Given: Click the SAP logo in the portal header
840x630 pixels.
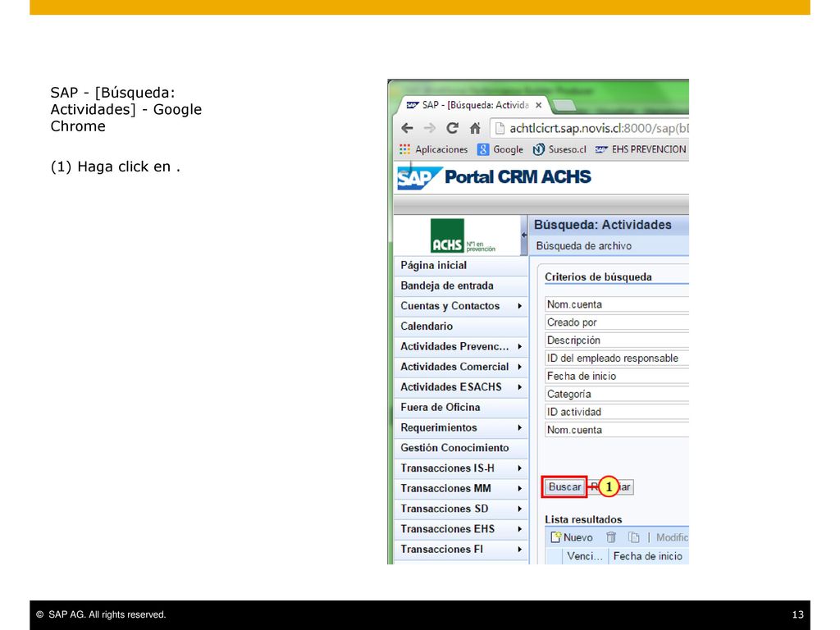Looking at the screenshot, I should click(419, 177).
